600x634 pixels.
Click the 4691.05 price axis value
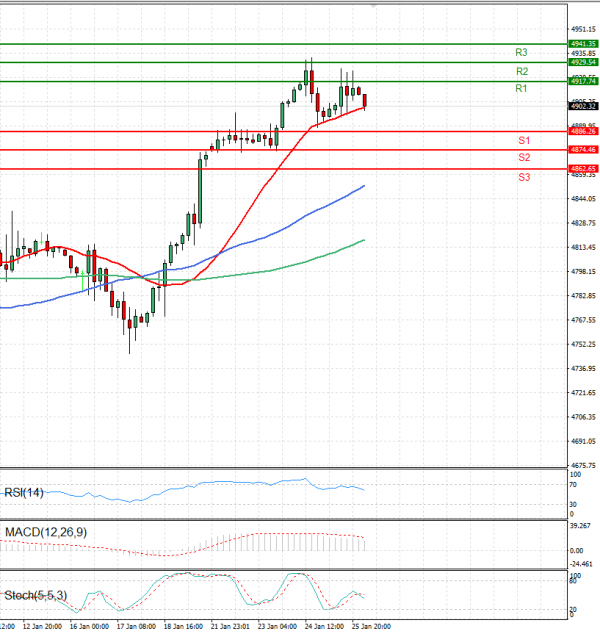[x=583, y=441]
